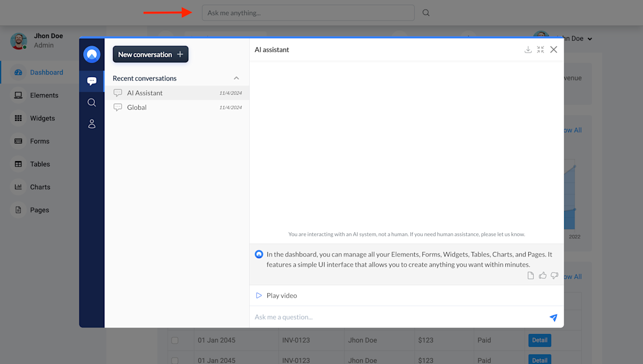
Task: Open Detail for invoice INV-0123
Action: (540, 340)
